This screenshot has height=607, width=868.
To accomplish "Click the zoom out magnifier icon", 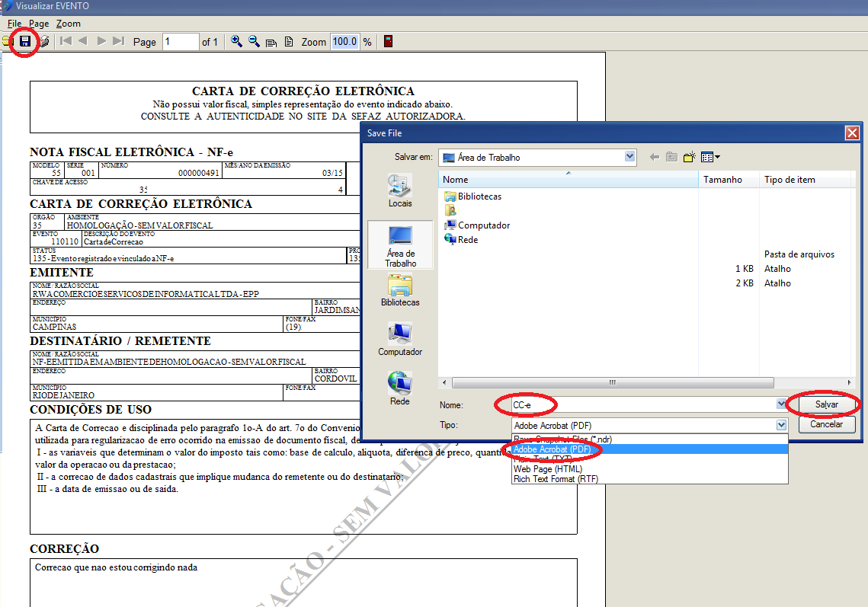I will 254,41.
